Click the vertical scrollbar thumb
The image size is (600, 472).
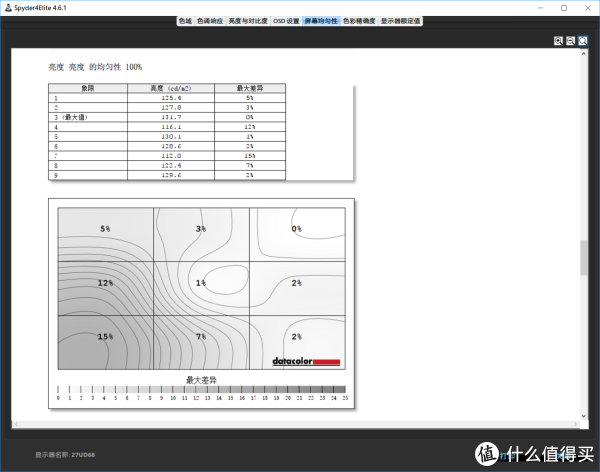[584, 257]
